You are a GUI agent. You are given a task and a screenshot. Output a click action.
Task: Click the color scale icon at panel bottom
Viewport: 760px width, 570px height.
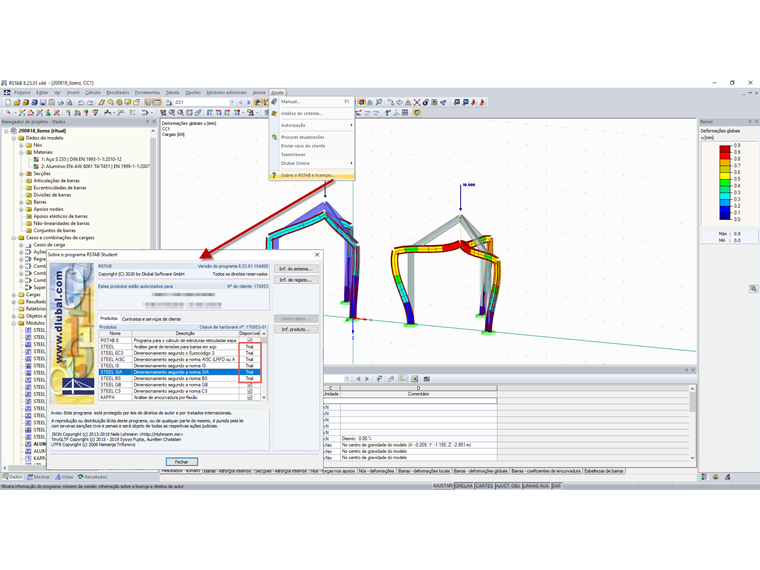[x=704, y=477]
